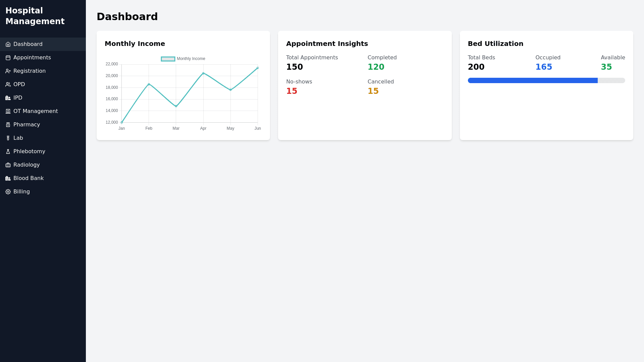Viewport: 644px width, 362px height.
Task: Click the Phlebotomy flask icon
Action: 8,152
